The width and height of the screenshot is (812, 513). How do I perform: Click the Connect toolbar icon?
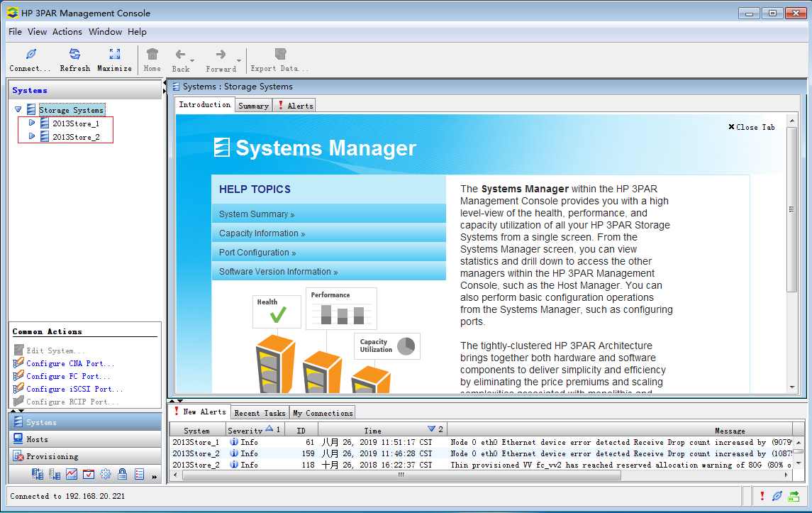[30, 60]
